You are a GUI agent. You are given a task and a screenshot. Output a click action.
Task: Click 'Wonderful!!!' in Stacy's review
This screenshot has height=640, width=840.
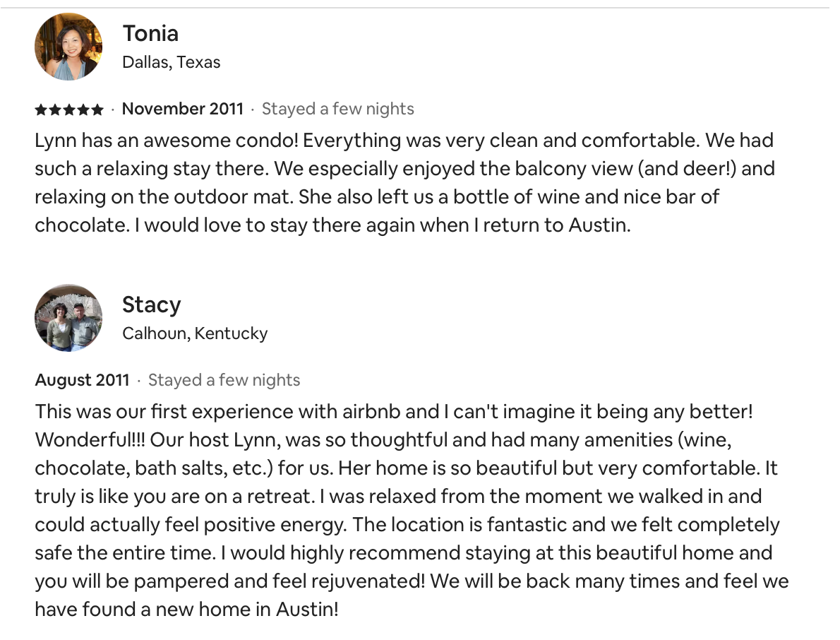tap(90, 440)
